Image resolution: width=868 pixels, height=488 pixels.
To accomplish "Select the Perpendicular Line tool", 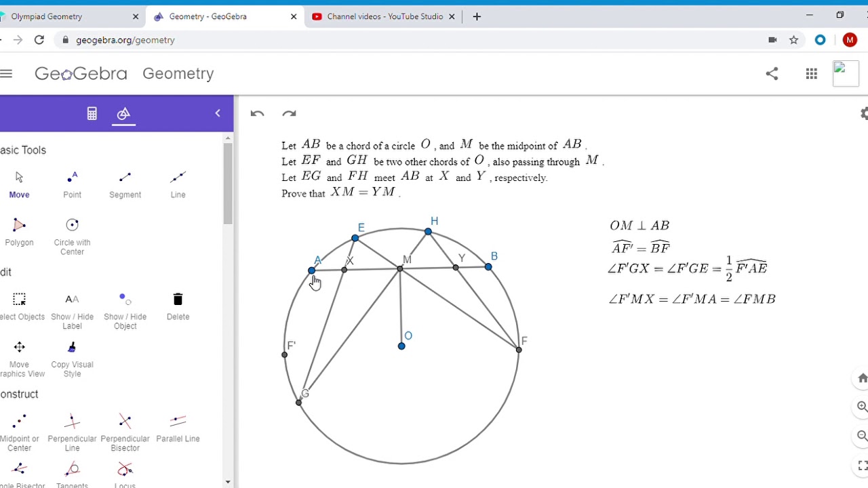I will (x=72, y=432).
